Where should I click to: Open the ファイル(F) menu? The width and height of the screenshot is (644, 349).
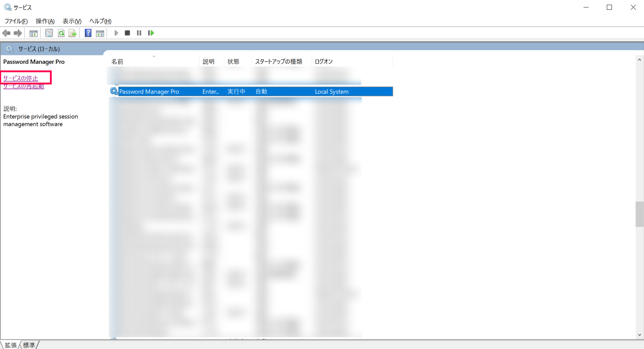16,21
